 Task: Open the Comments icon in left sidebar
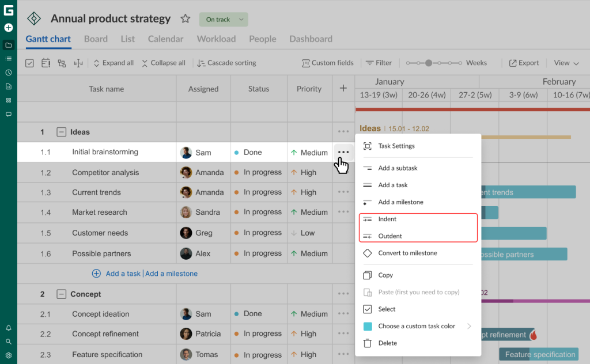click(8, 114)
